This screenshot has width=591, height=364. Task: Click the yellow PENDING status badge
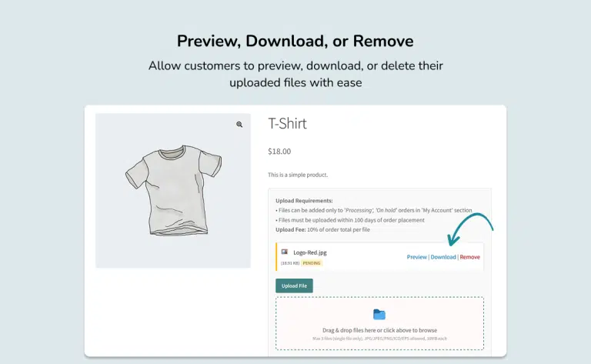[x=312, y=263]
